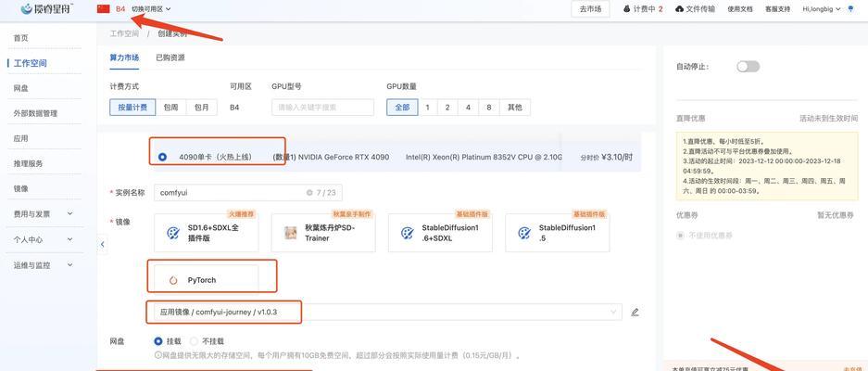Select 不使用优惠券 radio option

[680, 236]
